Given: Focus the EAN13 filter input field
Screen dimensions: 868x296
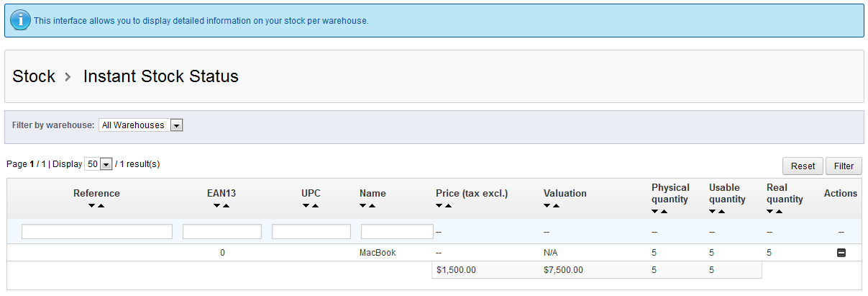Looking at the screenshot, I should click(x=222, y=232).
